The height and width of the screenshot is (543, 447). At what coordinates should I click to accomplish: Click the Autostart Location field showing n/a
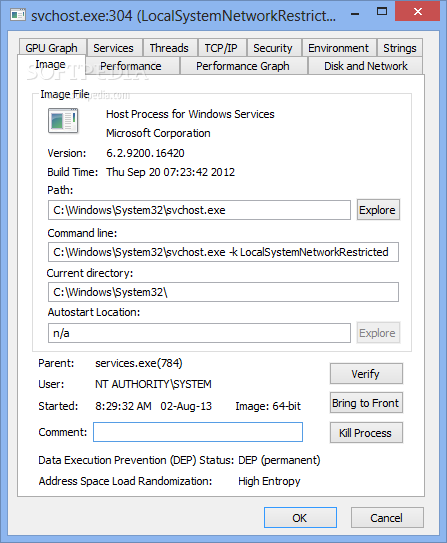[x=199, y=333]
